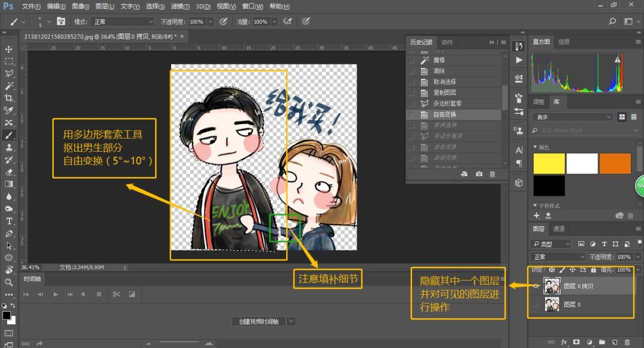The width and height of the screenshot is (644, 348).
Task: Open library dropdown showing 跑步
Action: (x=573, y=117)
